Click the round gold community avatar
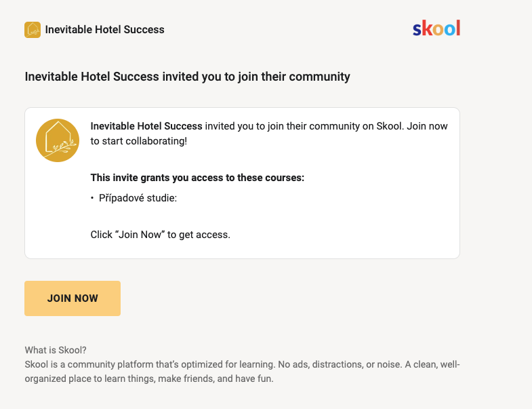 pyautogui.click(x=58, y=140)
